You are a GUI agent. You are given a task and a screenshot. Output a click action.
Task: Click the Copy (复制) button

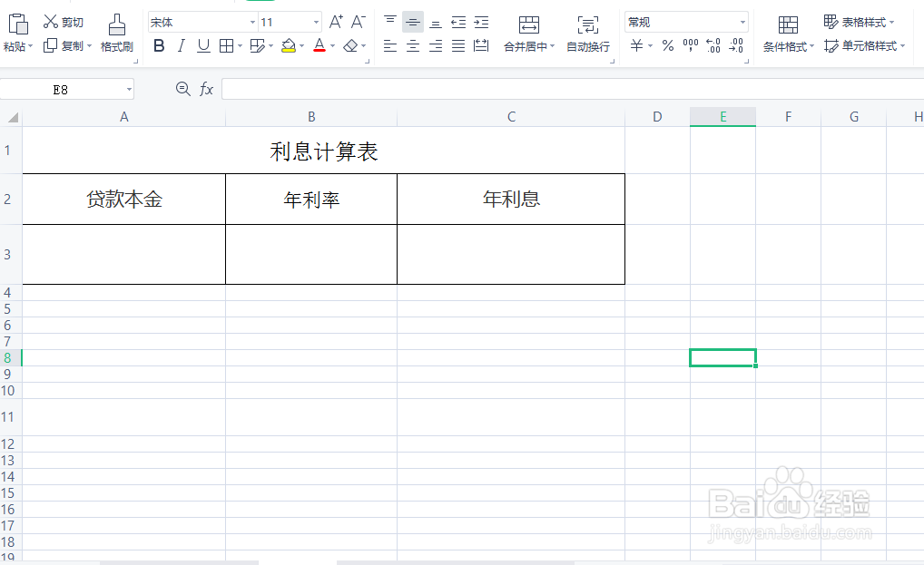(x=67, y=45)
